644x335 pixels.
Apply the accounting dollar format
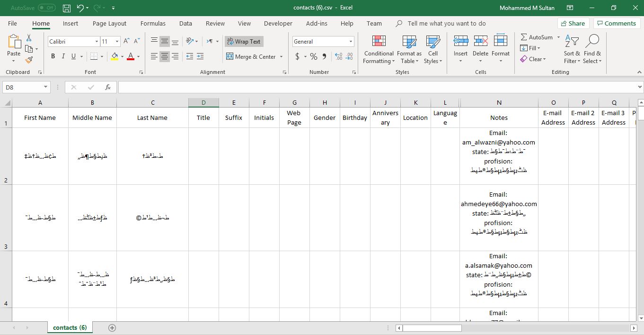tap(297, 56)
